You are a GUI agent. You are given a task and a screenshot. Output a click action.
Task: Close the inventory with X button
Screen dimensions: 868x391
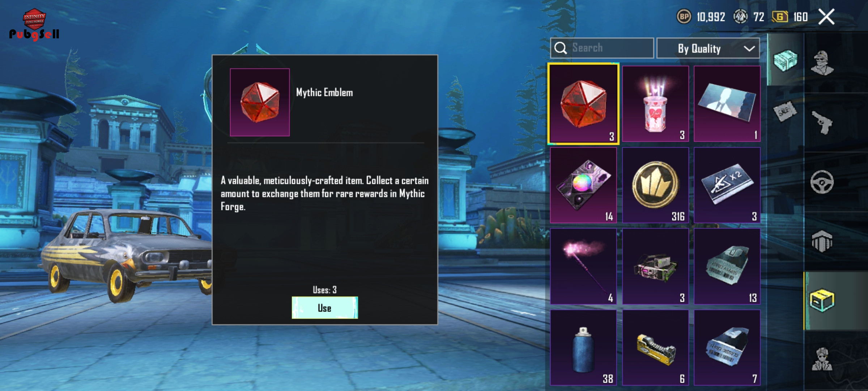(x=826, y=17)
